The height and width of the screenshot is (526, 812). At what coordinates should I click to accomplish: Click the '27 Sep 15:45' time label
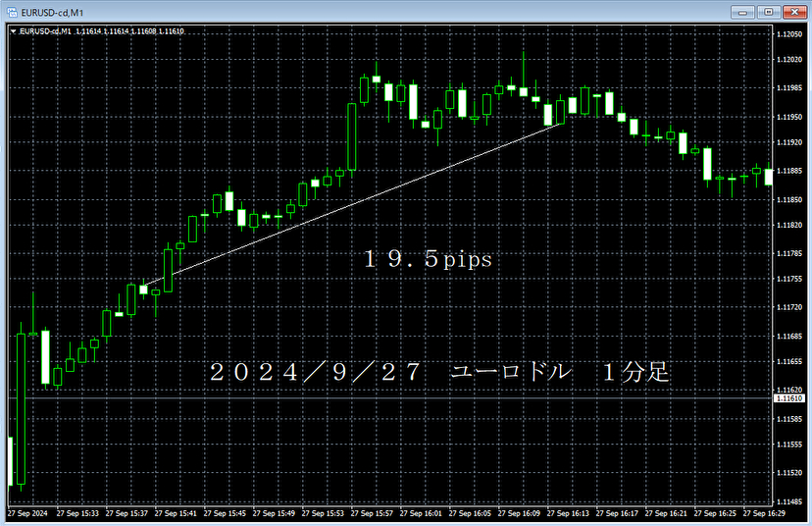(x=225, y=513)
